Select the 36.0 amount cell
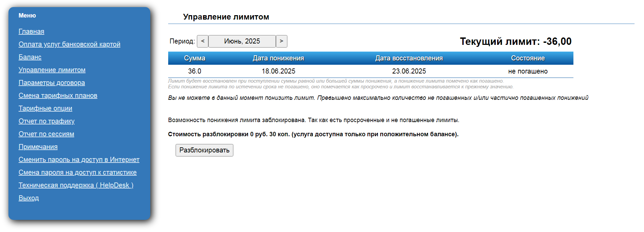 (x=195, y=71)
